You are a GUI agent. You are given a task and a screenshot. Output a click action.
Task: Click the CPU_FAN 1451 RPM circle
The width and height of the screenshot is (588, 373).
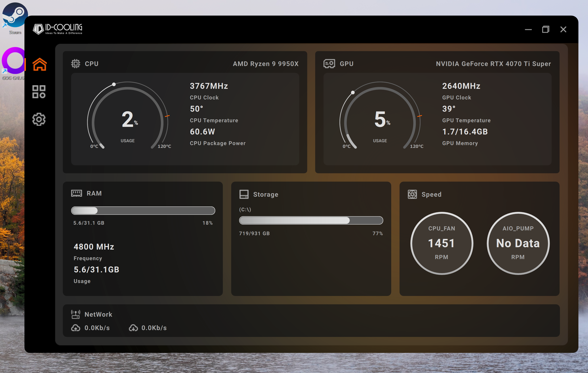click(442, 243)
